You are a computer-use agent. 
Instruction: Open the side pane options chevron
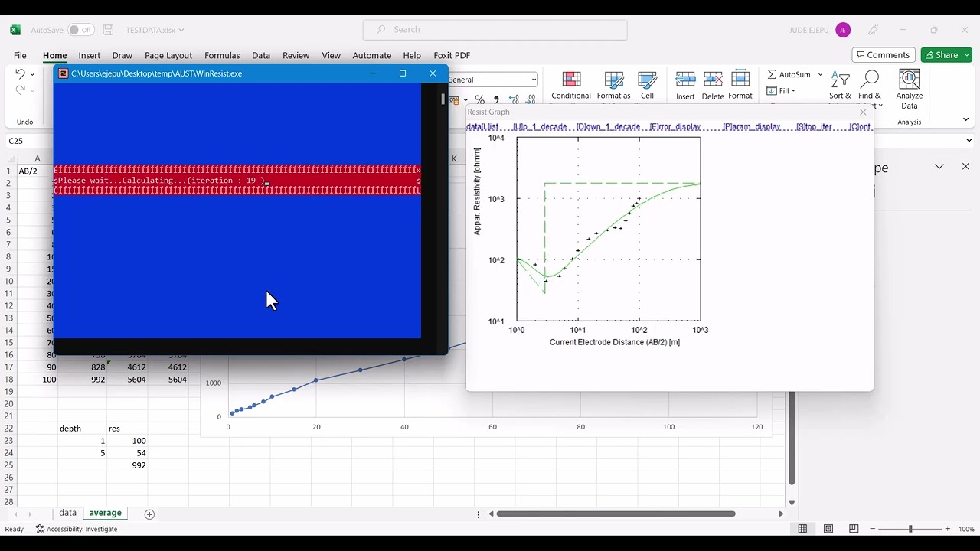(x=939, y=167)
